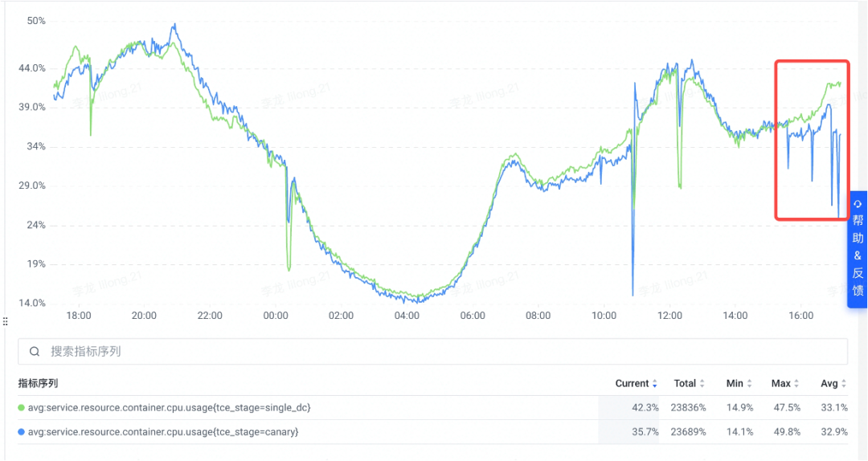Screen dimensions: 868x461
Task: Click the drag handle dots at left edge
Action: (5, 321)
